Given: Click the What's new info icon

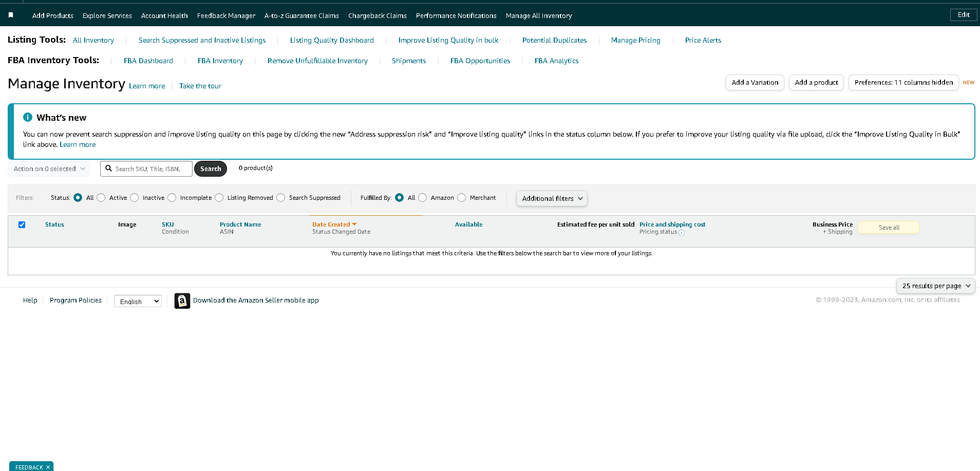Looking at the screenshot, I should 28,117.
